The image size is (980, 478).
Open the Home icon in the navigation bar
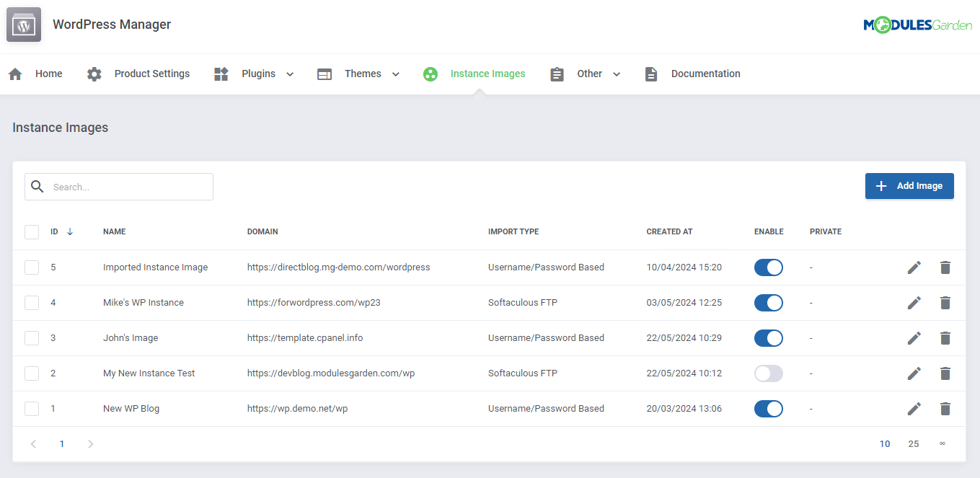point(15,73)
